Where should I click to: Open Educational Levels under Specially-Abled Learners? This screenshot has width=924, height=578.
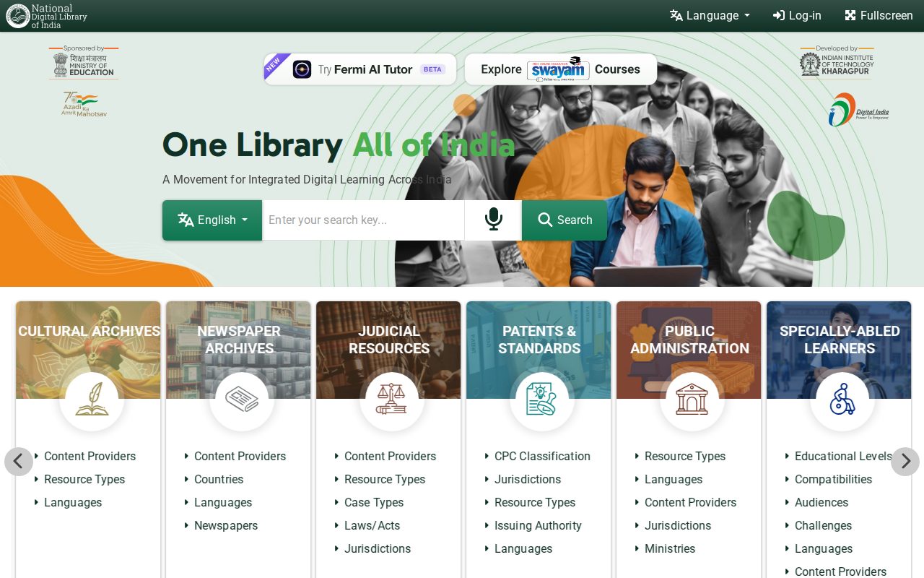click(x=843, y=456)
